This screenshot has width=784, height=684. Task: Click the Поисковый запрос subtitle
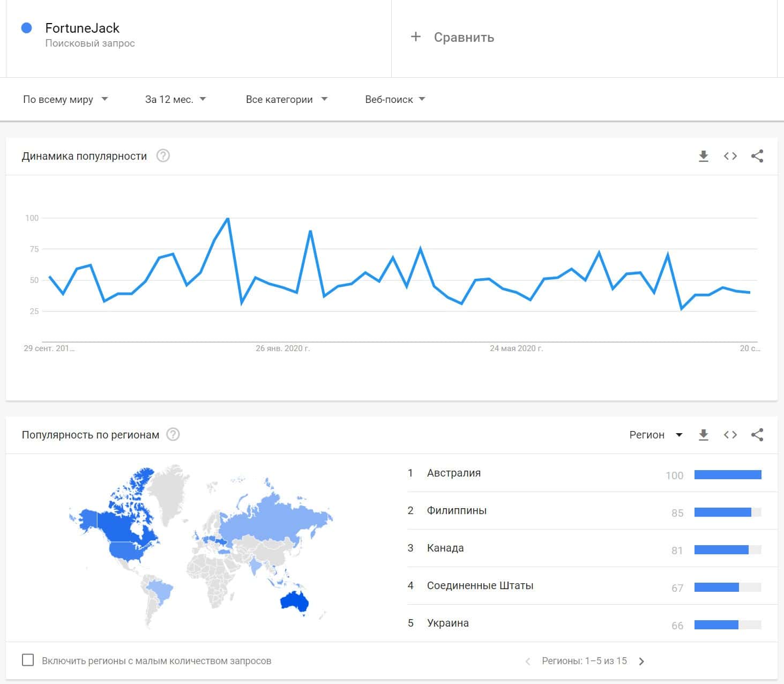click(90, 43)
